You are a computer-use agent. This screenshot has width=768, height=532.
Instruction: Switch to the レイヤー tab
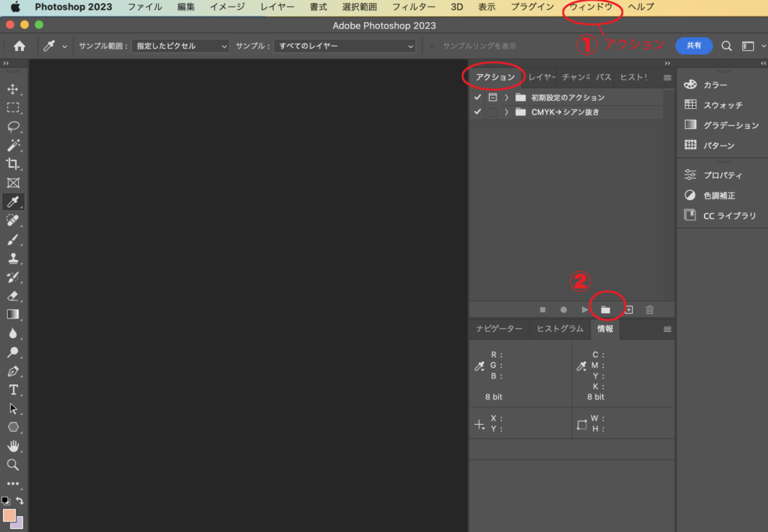[541, 77]
